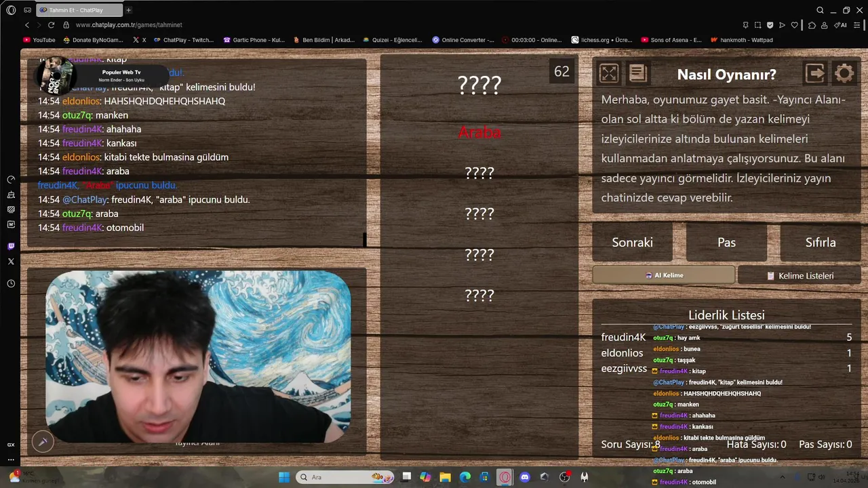The height and width of the screenshot is (488, 868).
Task: Click eldonlios in the Liderlik Listesi
Action: point(622,352)
